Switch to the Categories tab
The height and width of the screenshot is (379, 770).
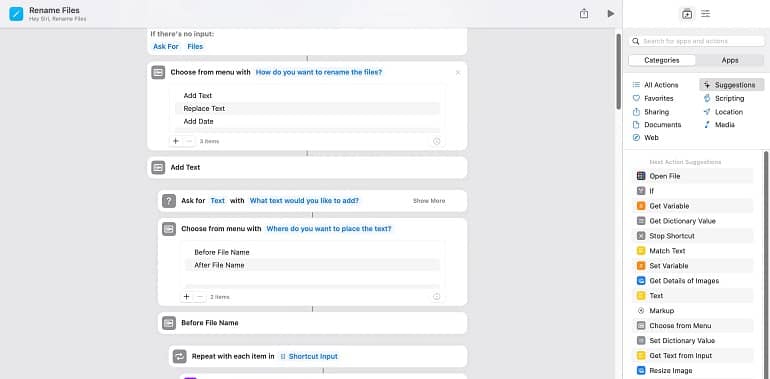(661, 60)
